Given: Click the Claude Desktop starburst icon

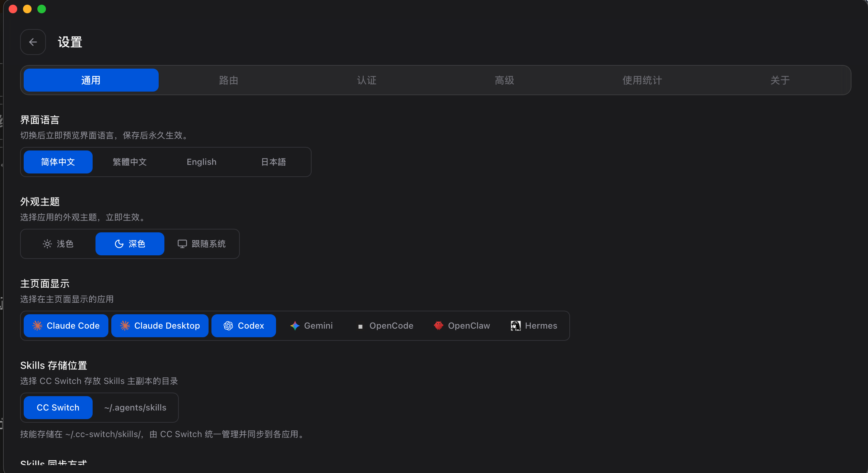Looking at the screenshot, I should click(125, 326).
